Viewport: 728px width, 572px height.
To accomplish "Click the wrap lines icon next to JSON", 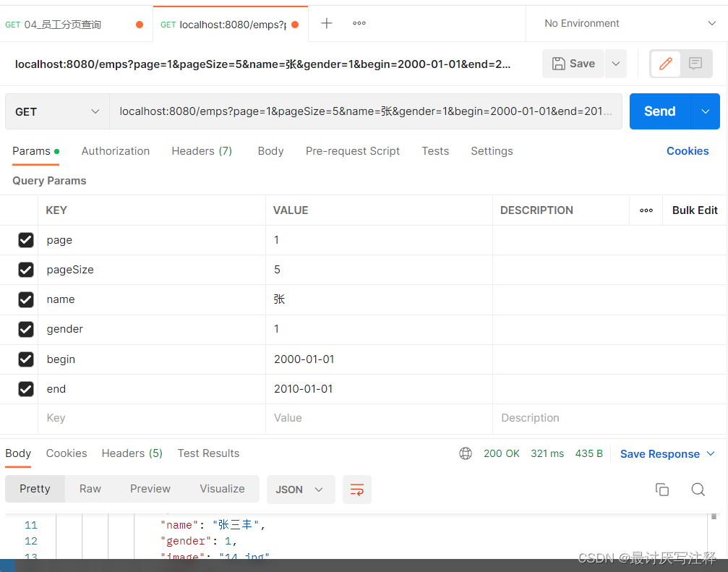I will [357, 490].
